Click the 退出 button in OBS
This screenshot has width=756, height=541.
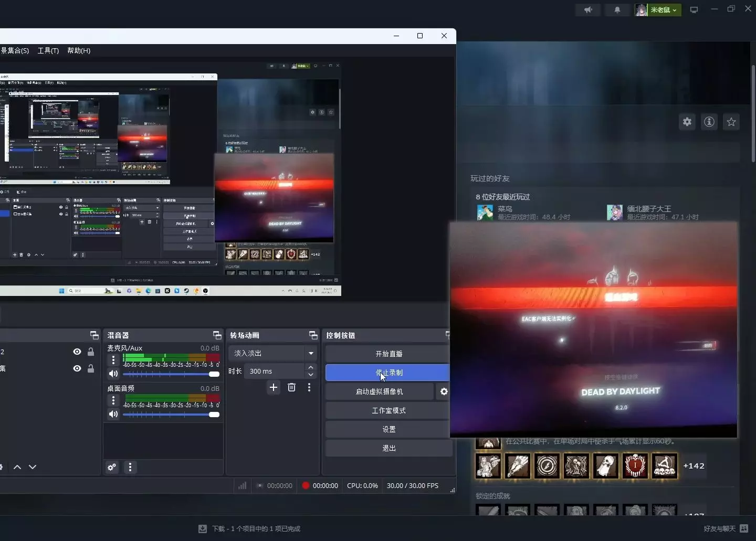388,448
